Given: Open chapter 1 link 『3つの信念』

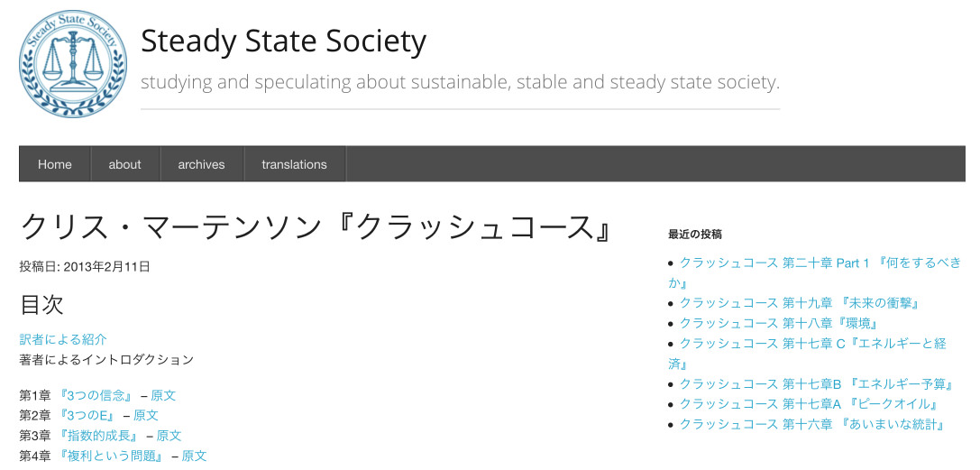Looking at the screenshot, I should click(96, 396).
